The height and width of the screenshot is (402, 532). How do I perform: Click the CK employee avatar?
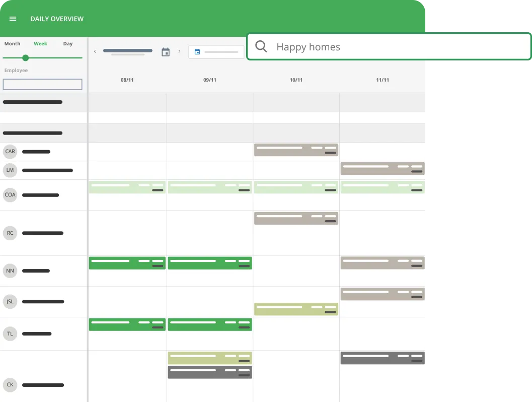point(10,385)
